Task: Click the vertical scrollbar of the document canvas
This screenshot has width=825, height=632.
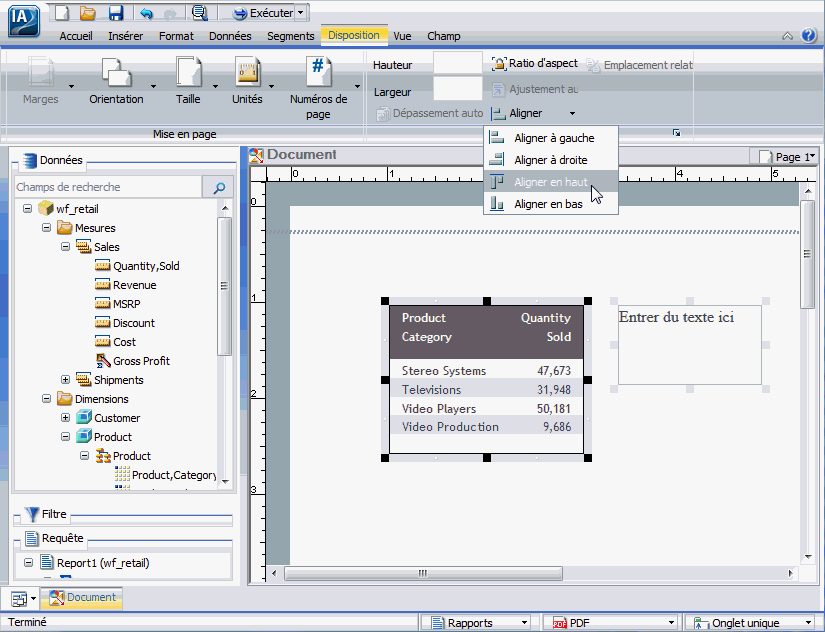Action: pos(808,254)
